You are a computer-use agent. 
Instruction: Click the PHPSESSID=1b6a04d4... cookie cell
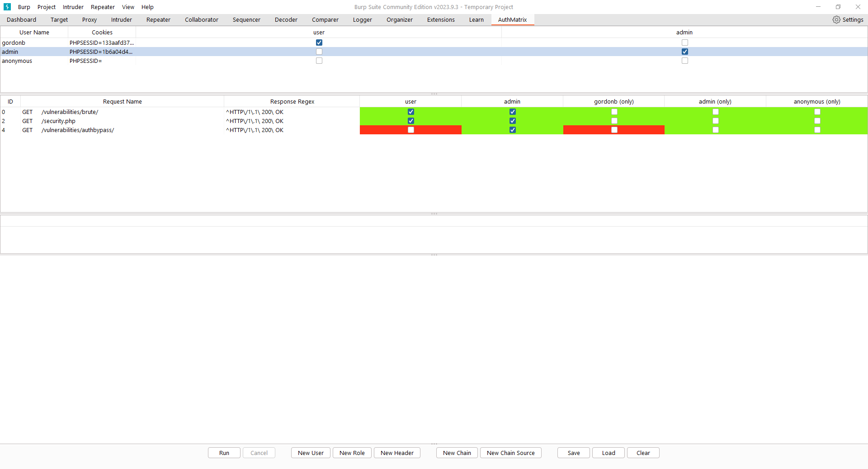[102, 52]
